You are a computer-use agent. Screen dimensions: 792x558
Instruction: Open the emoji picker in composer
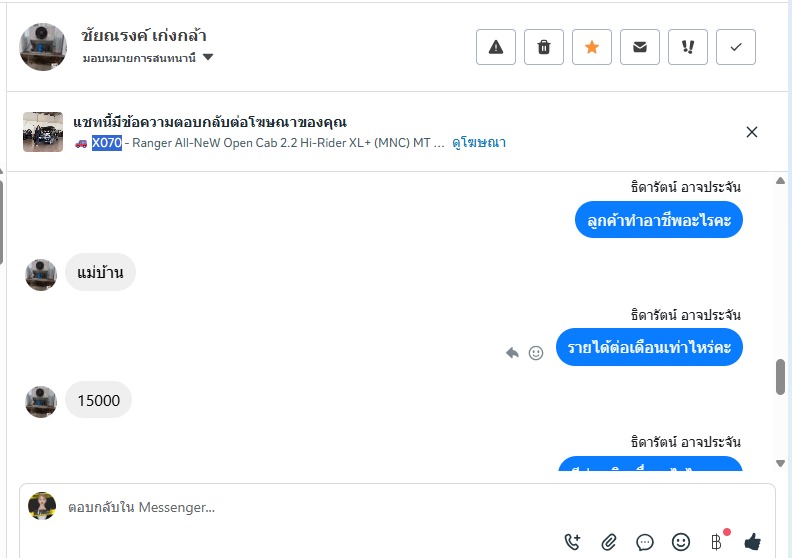(x=681, y=542)
